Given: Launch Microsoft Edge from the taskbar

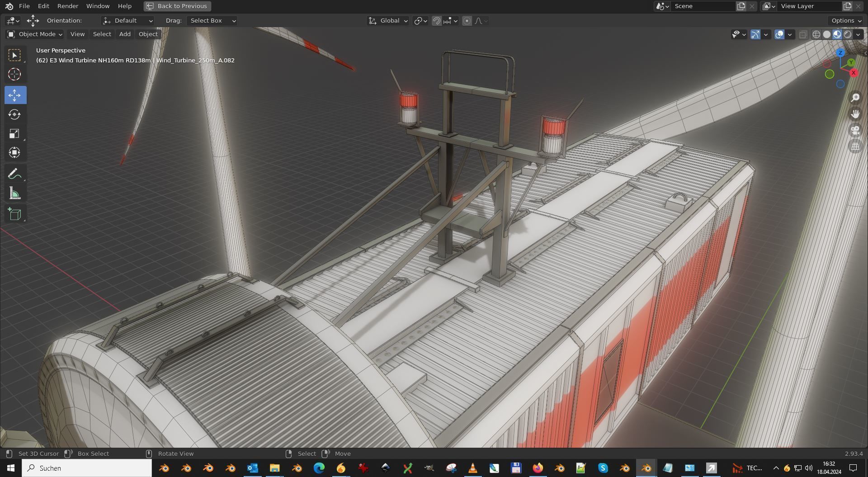Looking at the screenshot, I should (x=319, y=468).
